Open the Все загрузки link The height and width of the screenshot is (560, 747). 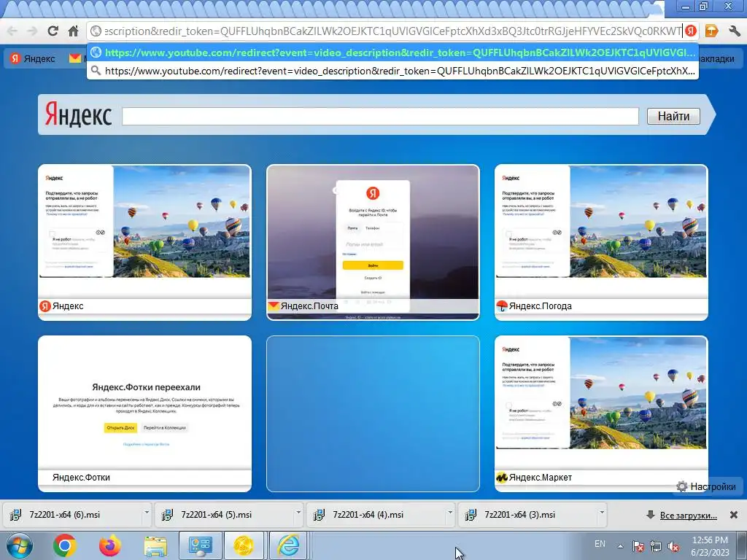689,516
